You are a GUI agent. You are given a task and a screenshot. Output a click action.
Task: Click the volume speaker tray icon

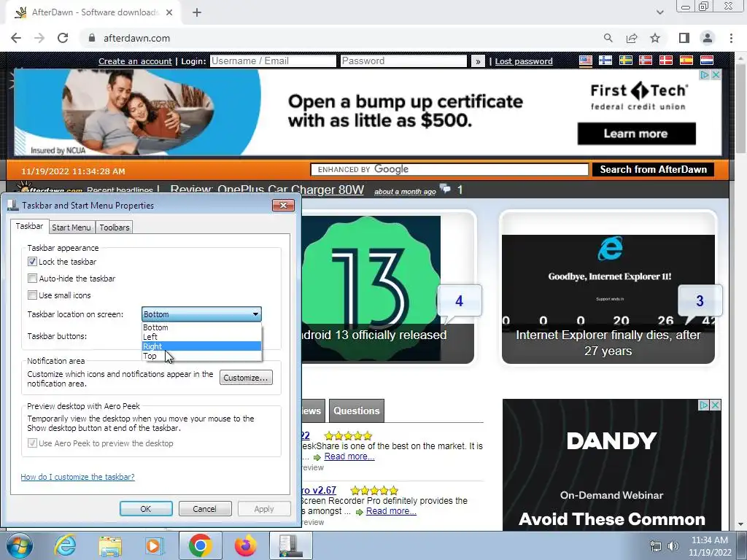point(673,546)
